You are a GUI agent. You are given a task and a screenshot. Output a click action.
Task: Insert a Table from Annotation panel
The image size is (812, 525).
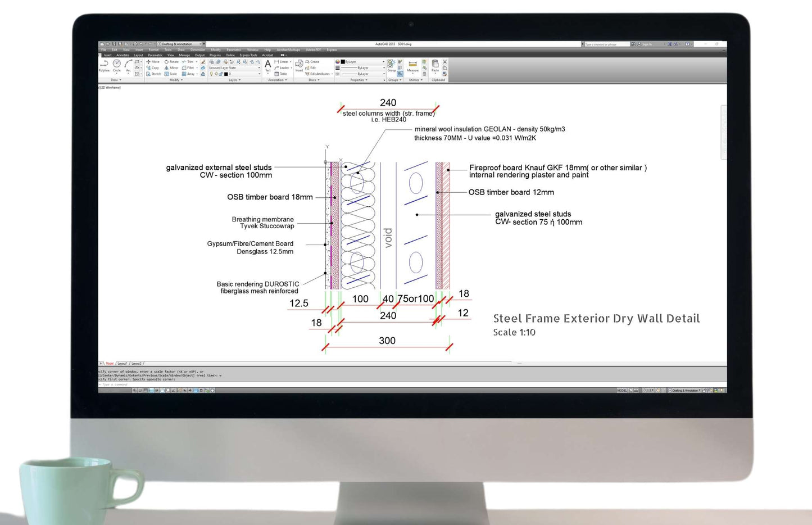281,74
